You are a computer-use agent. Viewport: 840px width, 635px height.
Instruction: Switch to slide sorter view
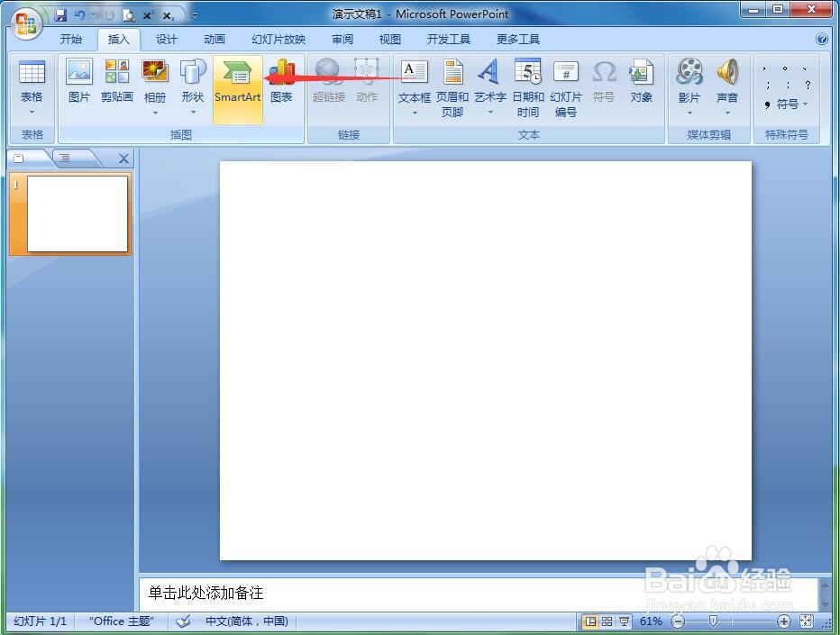(x=607, y=621)
